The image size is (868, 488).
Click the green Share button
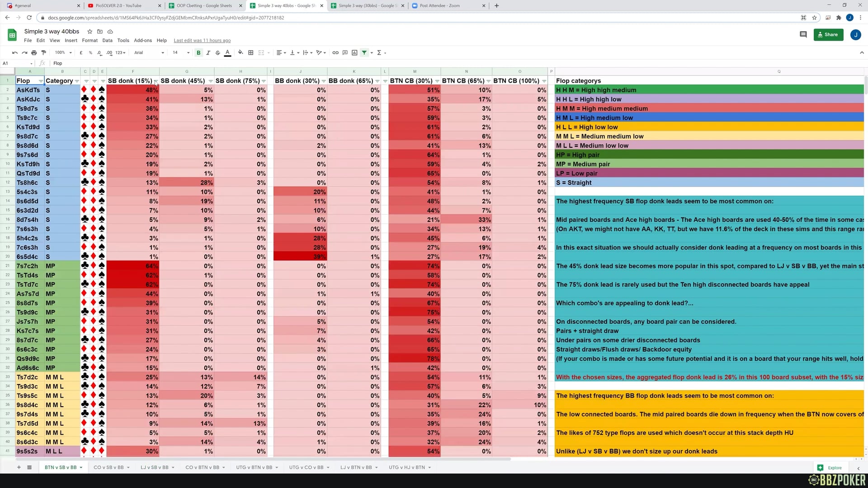coord(828,35)
